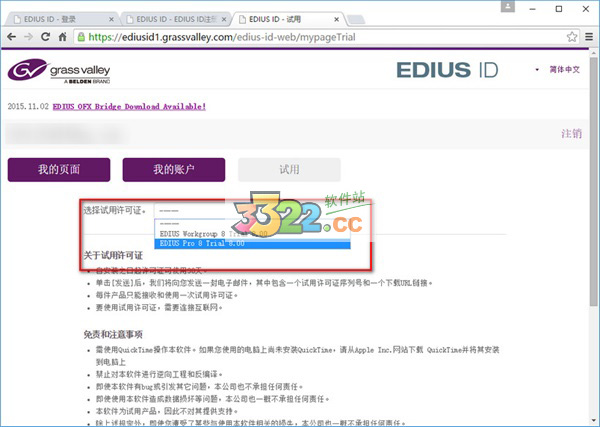
Task: Select the EDIUS ID 试用 tab
Action: coord(287,19)
